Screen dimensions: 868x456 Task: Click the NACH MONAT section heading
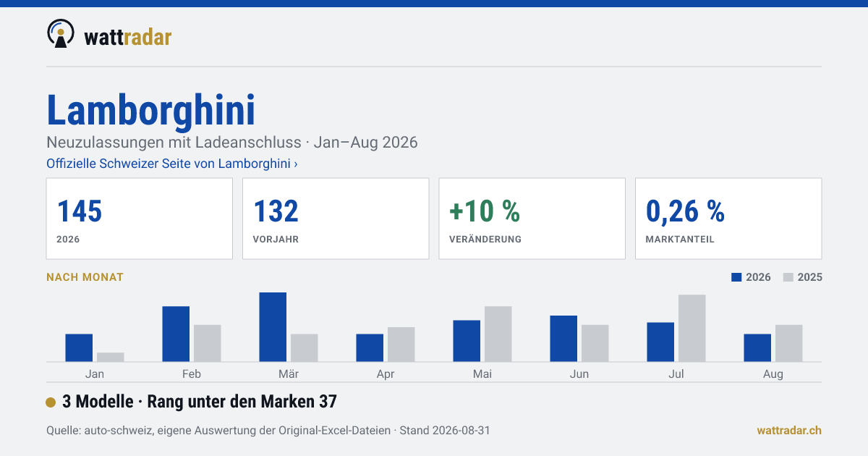[85, 277]
